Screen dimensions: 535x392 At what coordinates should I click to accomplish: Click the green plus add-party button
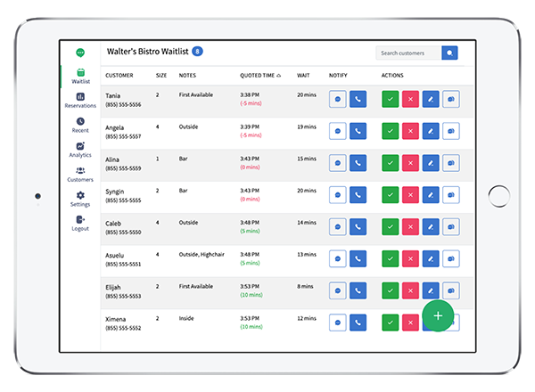438,315
